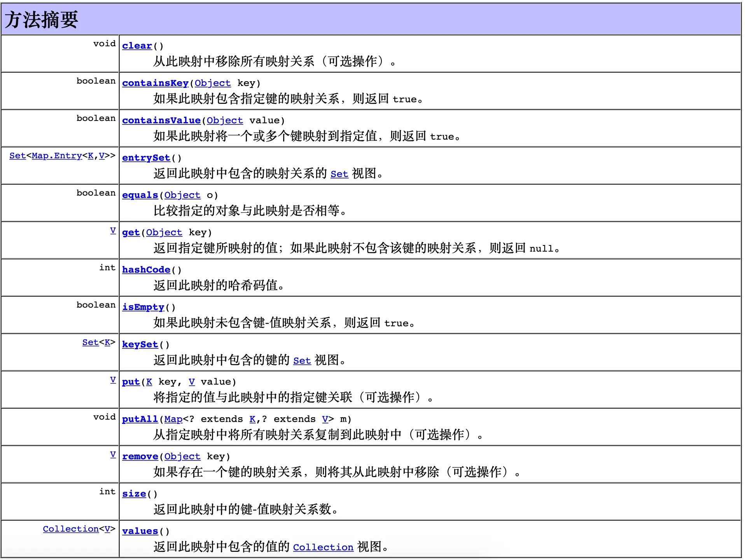Open the hashCode method link
This screenshot has width=745, height=560.
pos(146,270)
